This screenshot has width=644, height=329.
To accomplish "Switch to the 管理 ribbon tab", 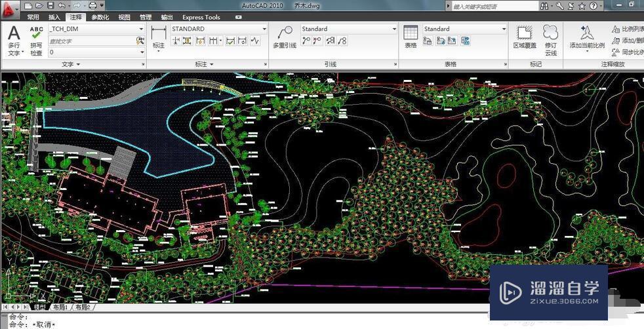I will coord(146,17).
